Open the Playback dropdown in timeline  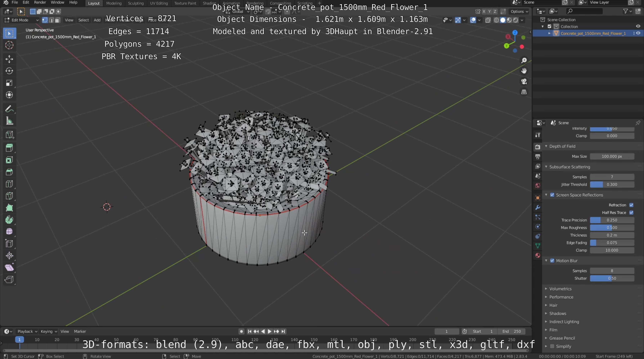[x=27, y=331]
